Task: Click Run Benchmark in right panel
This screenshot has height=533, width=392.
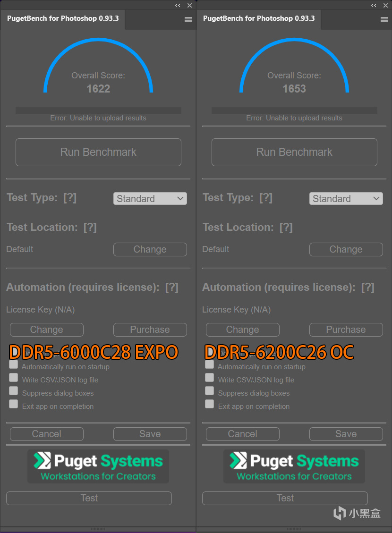Action: (x=294, y=152)
